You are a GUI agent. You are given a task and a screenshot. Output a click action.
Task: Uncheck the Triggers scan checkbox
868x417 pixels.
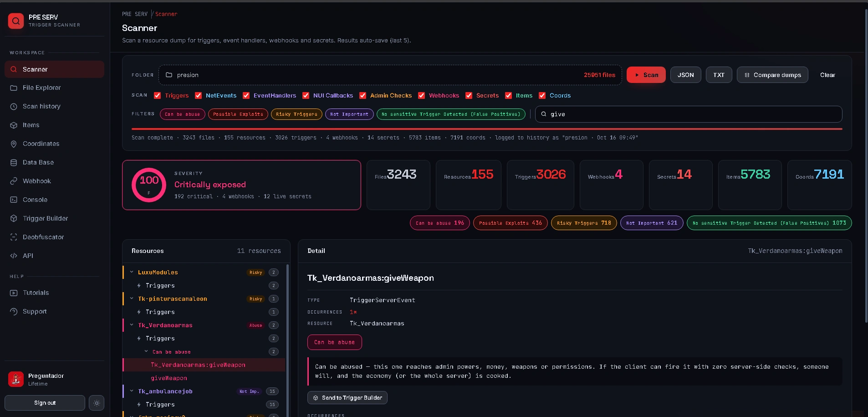(157, 95)
